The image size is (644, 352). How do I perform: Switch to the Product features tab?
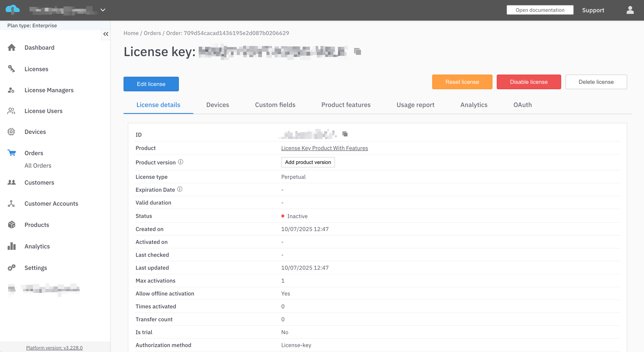(x=346, y=105)
